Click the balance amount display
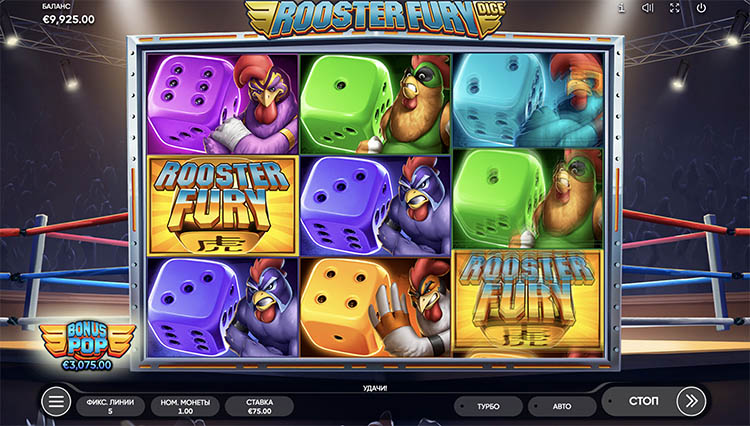Image resolution: width=750 pixels, height=426 pixels. [x=69, y=20]
